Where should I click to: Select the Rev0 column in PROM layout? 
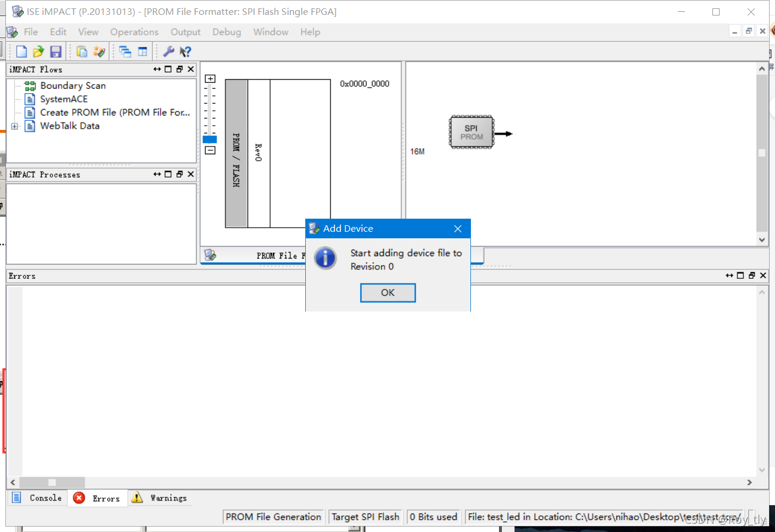click(259, 154)
